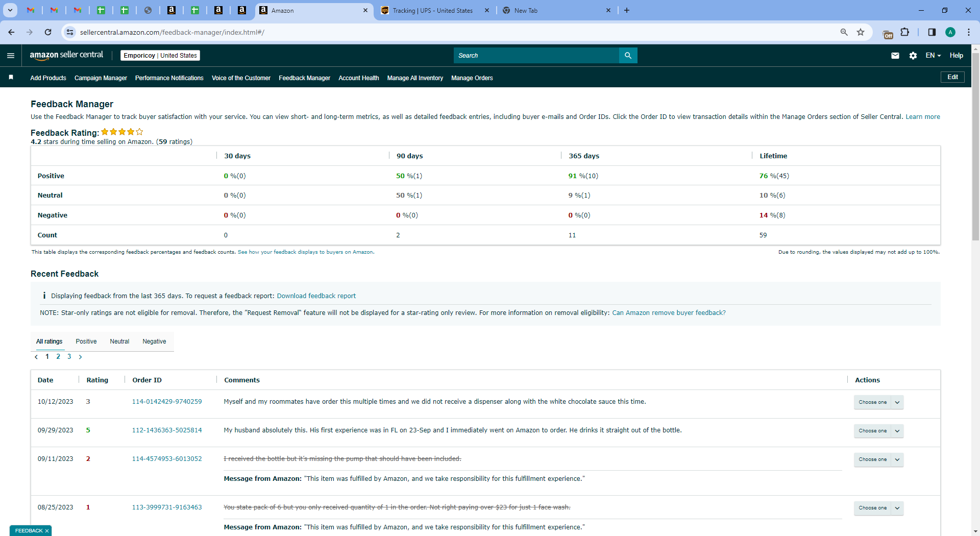Open Choose one dropdown for 09/29/2023 feedback

(x=878, y=431)
